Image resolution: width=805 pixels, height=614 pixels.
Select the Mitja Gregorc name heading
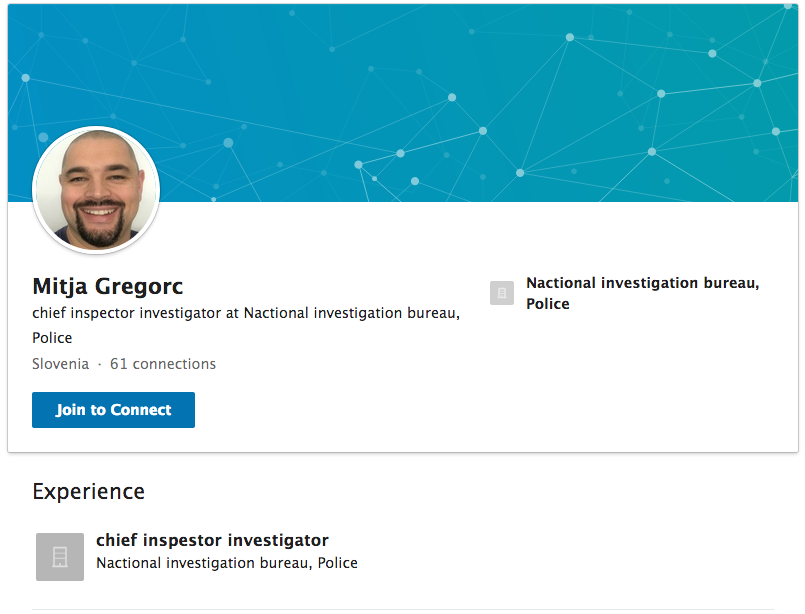(107, 286)
